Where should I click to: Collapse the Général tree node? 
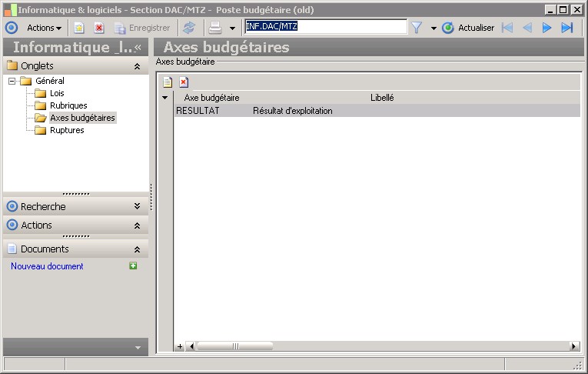tap(12, 81)
